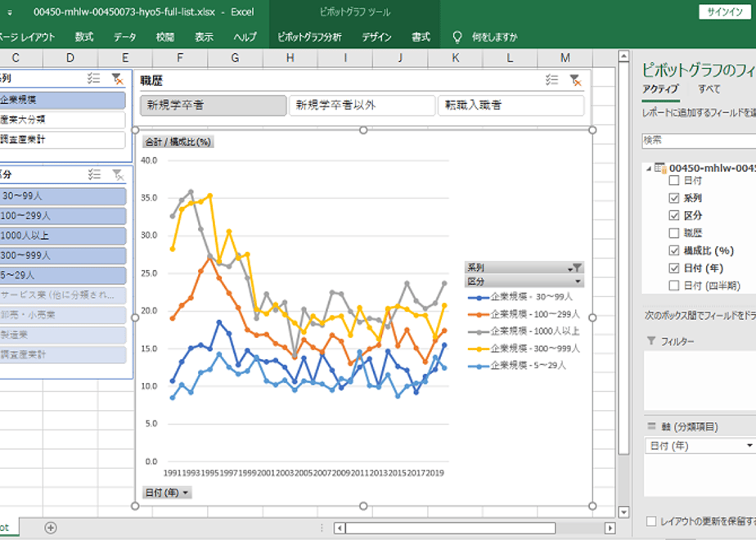This screenshot has height=540, width=756.
Task: Uncheck the 日付 (年) field checkbox
Action: (x=674, y=268)
